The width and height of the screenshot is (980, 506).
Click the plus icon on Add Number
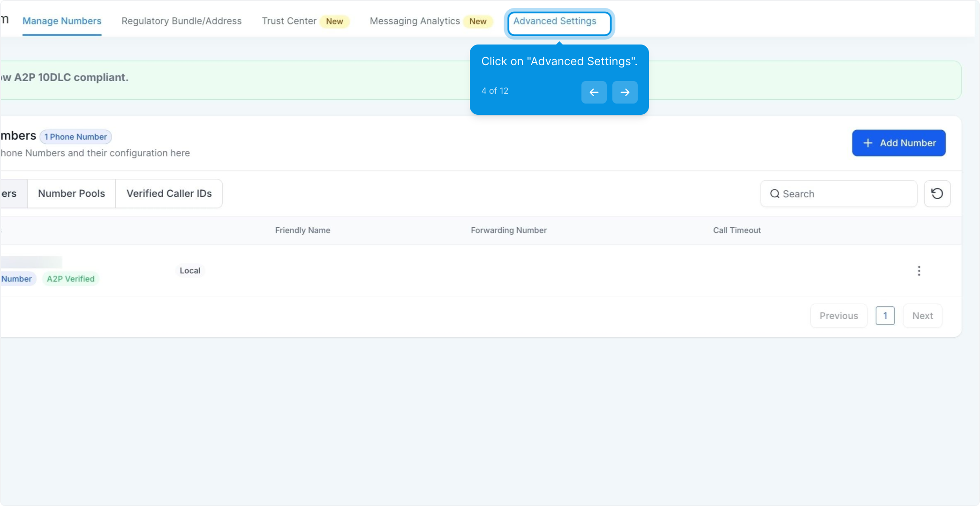[868, 143]
